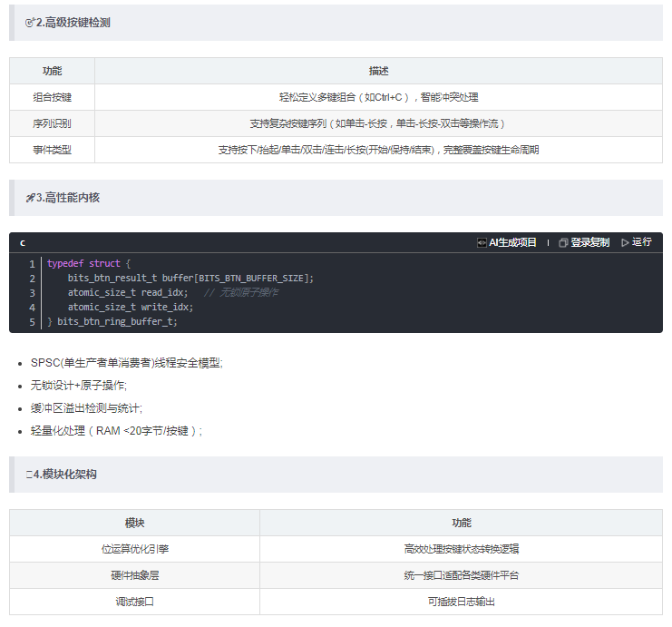The image size is (672, 627).
Task: Click the '} bits_btn_ring_buffer_t;' code line
Action: (x=112, y=321)
